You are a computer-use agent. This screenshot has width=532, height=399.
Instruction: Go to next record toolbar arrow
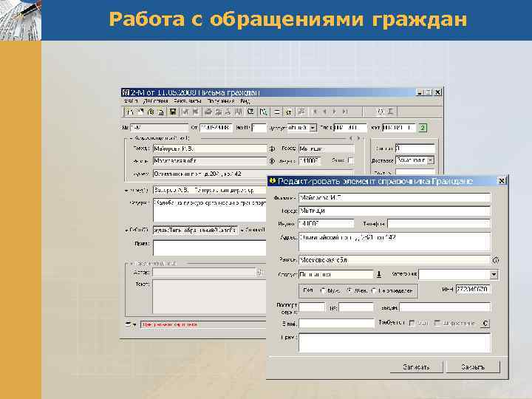(x=335, y=112)
